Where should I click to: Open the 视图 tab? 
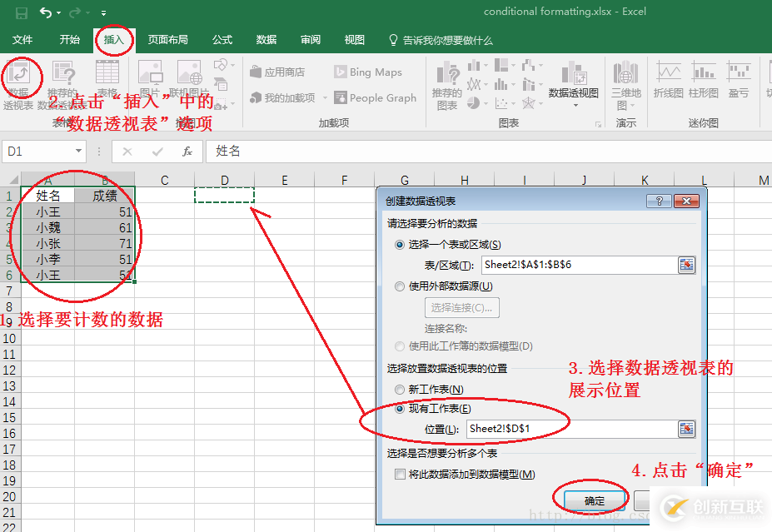click(x=355, y=40)
